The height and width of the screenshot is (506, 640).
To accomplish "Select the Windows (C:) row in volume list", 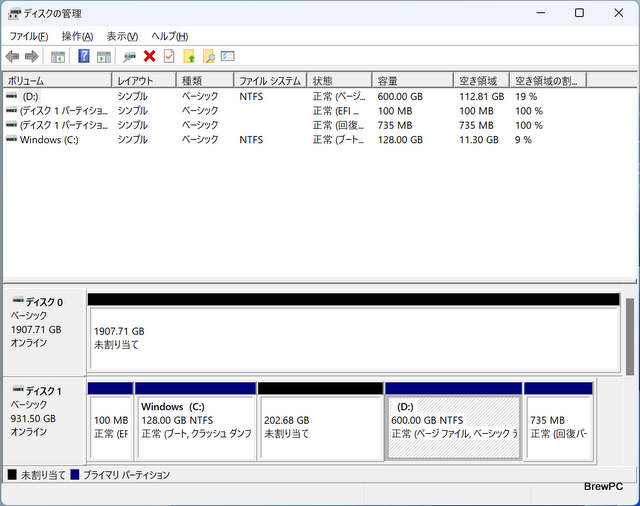I will point(48,140).
